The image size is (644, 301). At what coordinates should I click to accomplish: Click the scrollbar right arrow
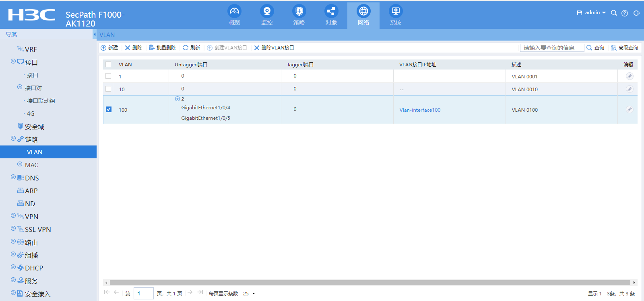tap(634, 283)
